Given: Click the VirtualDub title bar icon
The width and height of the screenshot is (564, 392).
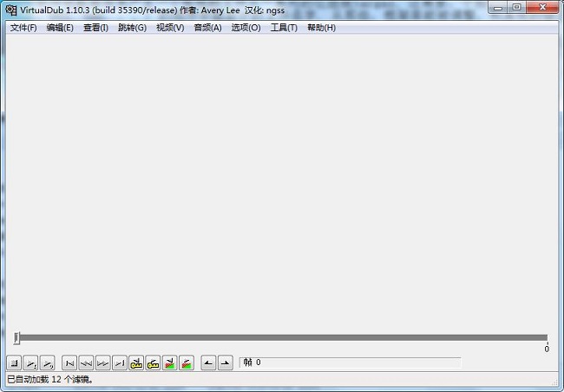Looking at the screenshot, I should coord(11,10).
